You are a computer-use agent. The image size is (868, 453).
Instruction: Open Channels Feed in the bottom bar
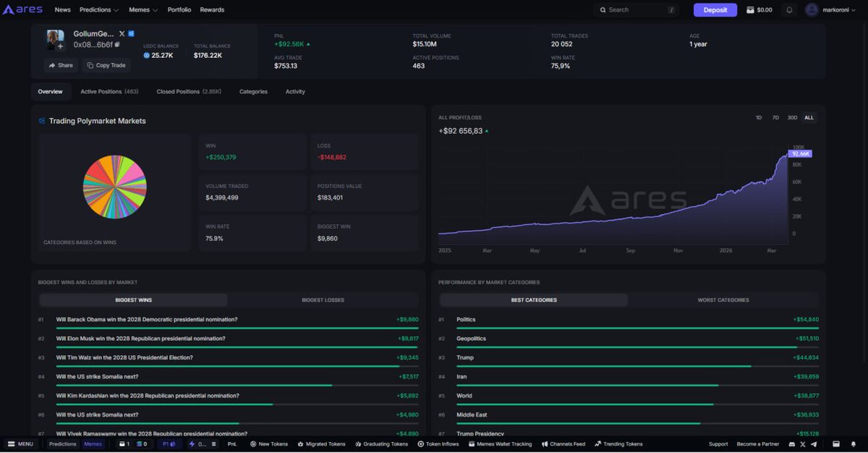[x=563, y=444]
